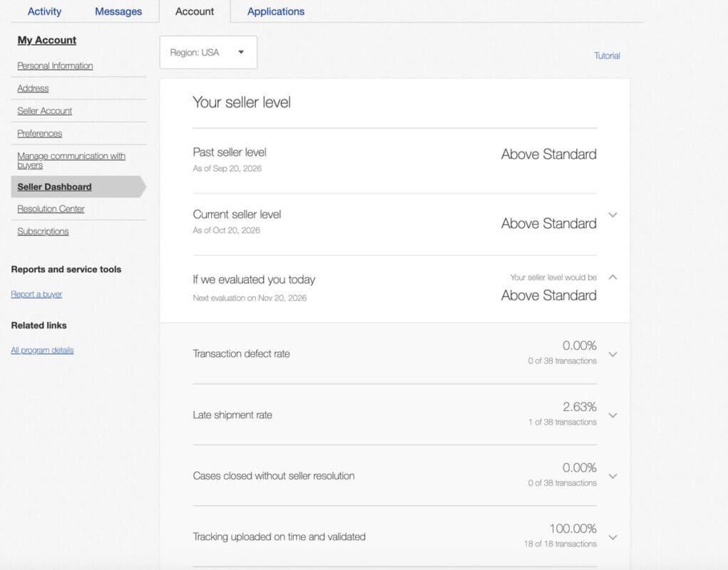Select Seller Dashboard in the sidebar

[x=54, y=187]
